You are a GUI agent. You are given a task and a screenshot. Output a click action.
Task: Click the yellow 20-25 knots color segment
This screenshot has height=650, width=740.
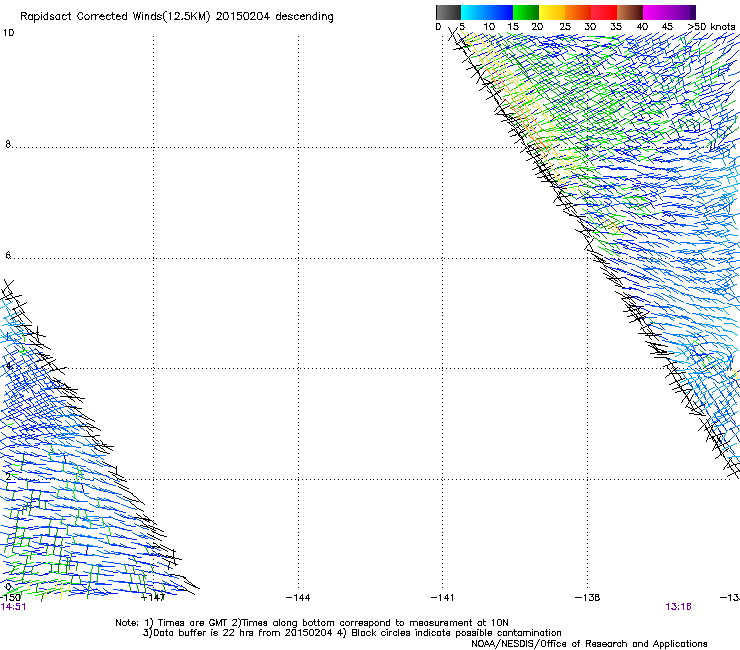coord(552,12)
